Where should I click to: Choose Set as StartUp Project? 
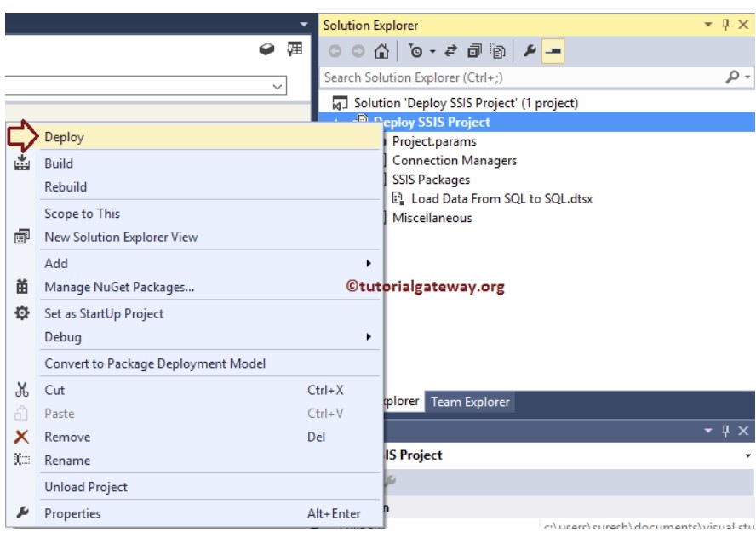211,314
